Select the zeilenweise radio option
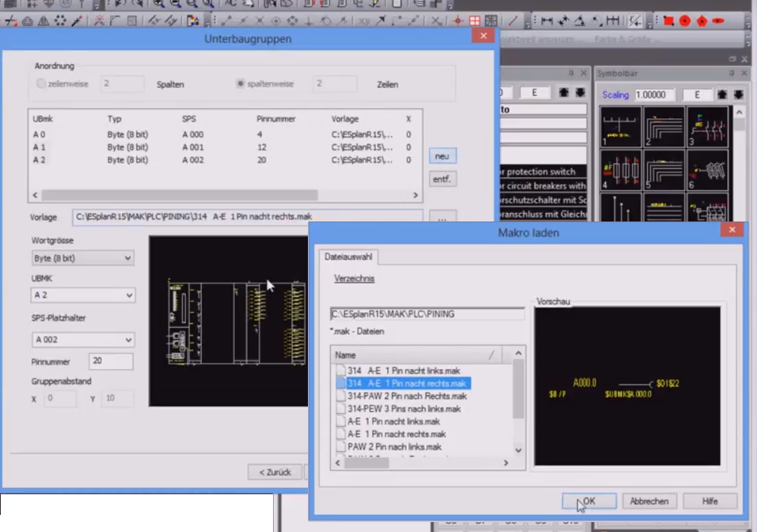 pyautogui.click(x=41, y=84)
